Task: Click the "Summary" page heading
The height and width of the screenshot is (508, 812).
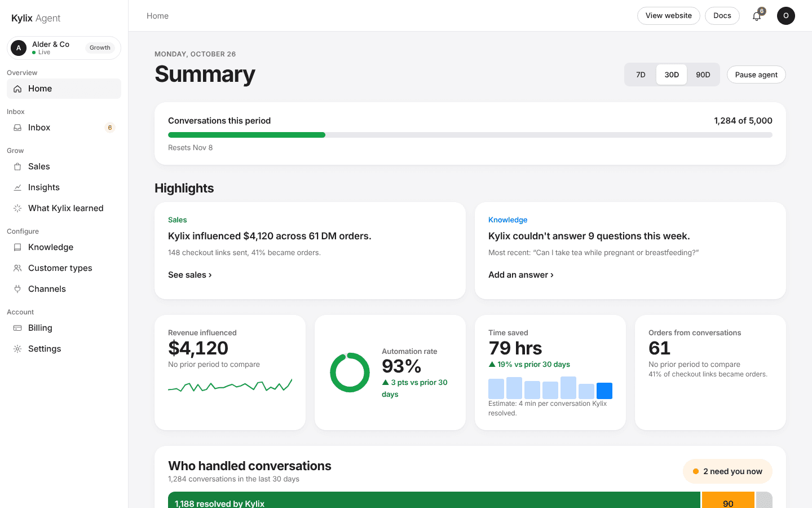Action: [x=205, y=75]
